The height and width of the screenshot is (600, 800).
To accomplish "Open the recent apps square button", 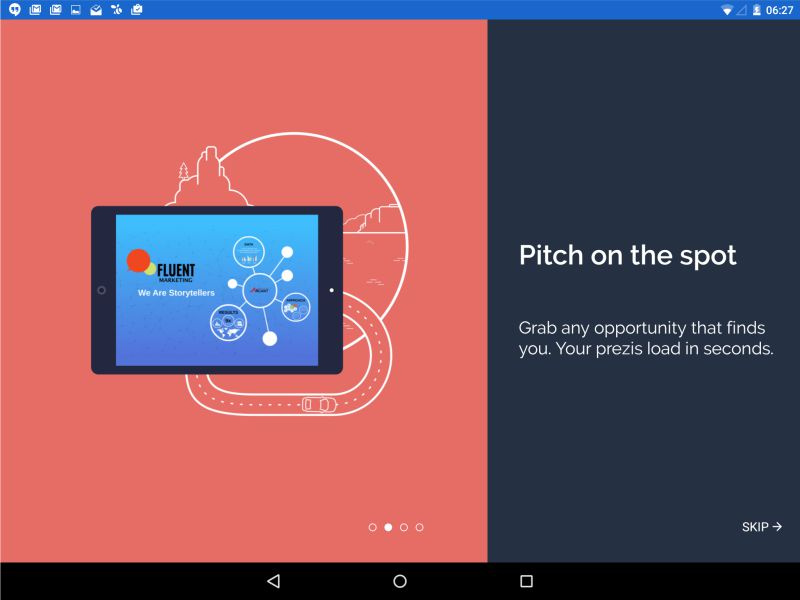I will (526, 581).
